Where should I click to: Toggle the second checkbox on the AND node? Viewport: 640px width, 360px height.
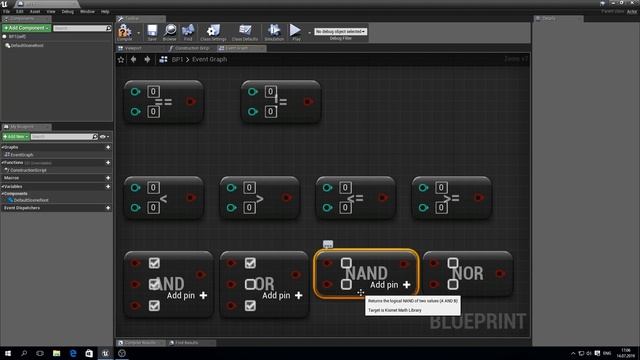coord(154,284)
